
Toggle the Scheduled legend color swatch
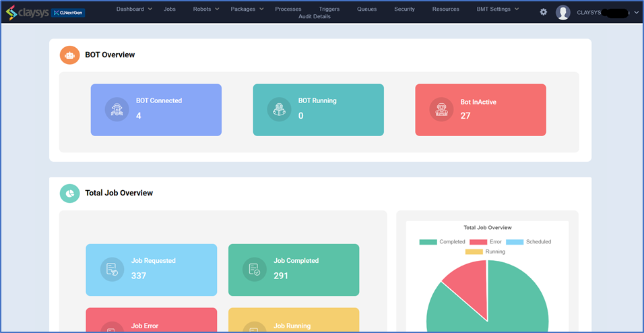[x=515, y=242]
